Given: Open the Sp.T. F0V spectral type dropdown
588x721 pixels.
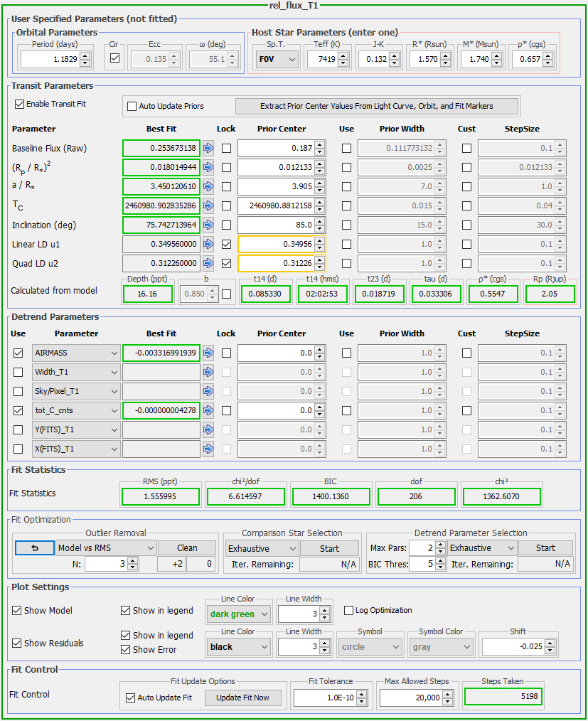Looking at the screenshot, I should point(276,60).
